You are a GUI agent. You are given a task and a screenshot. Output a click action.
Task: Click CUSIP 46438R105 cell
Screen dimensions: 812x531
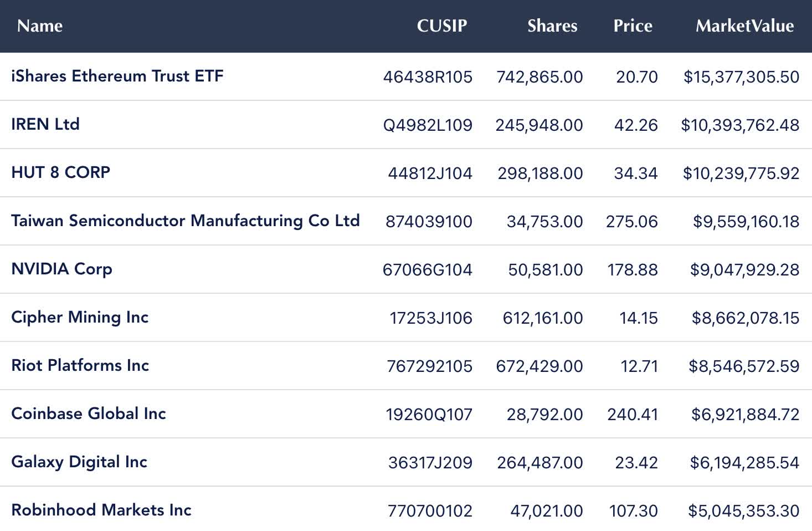point(428,77)
